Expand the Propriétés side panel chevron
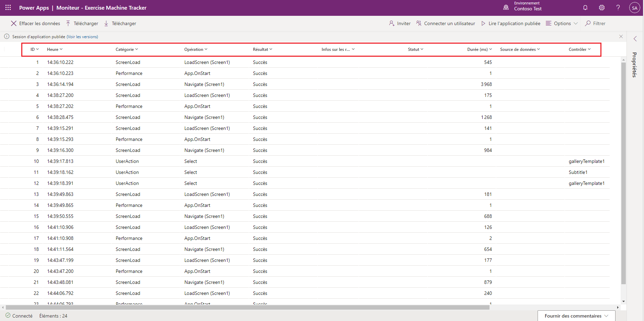Viewport: 644px width, 321px height. pos(635,39)
